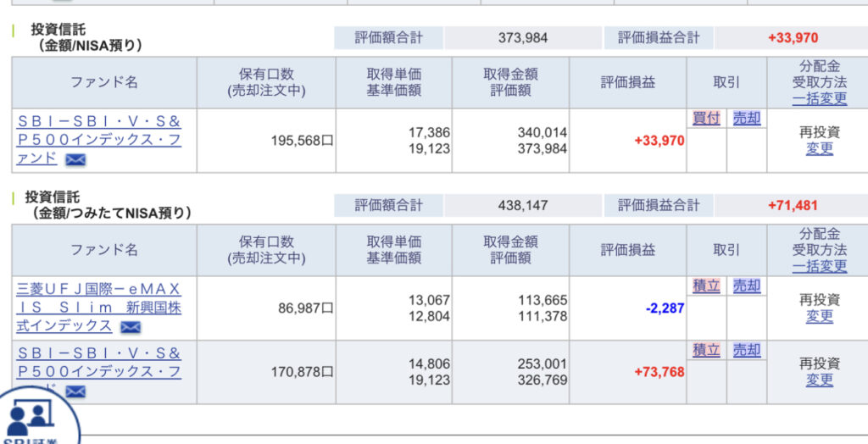Click the +33,970 profit value for the NISA fund

(x=659, y=141)
